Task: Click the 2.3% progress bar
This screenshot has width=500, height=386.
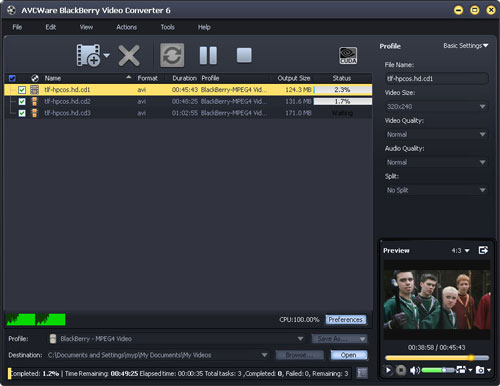Action: coord(343,90)
